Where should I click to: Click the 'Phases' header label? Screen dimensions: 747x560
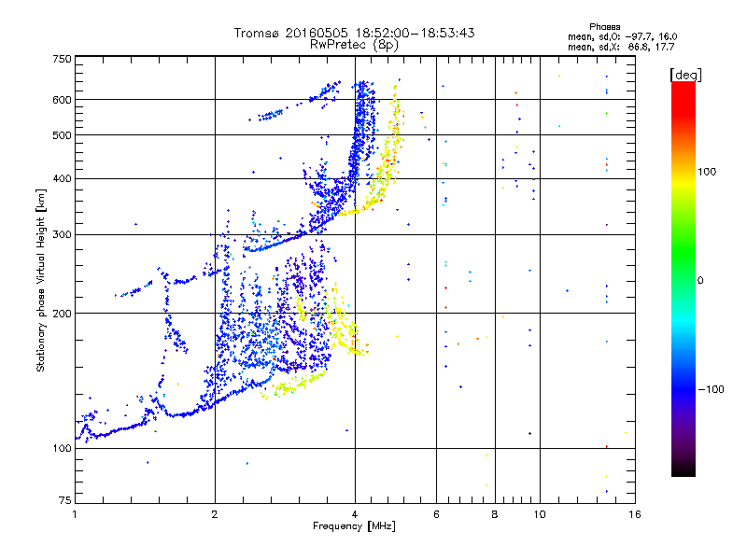[604, 27]
